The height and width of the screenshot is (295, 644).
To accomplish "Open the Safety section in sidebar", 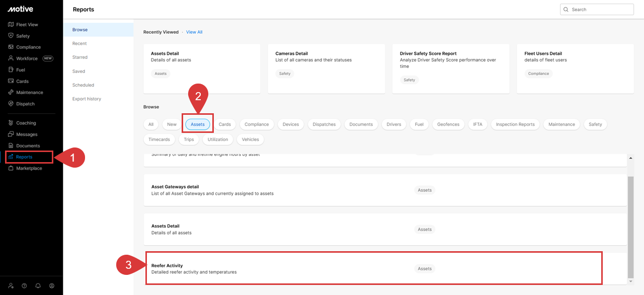I will 23,36.
